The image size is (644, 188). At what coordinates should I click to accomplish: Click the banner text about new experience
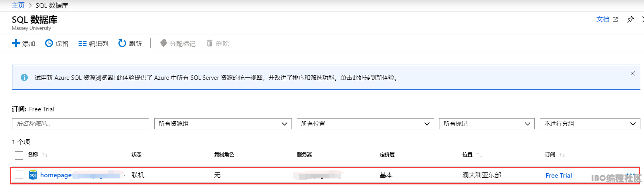[x=216, y=77]
